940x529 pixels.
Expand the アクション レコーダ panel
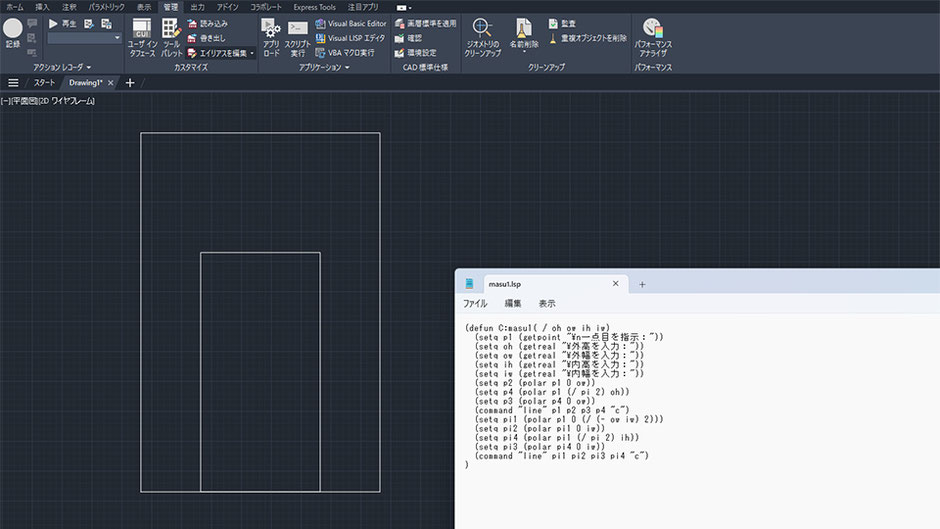(62, 67)
